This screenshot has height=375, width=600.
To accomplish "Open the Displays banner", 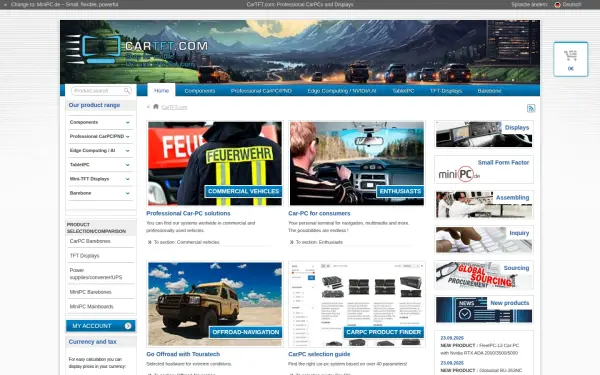I will pyautogui.click(x=484, y=134).
